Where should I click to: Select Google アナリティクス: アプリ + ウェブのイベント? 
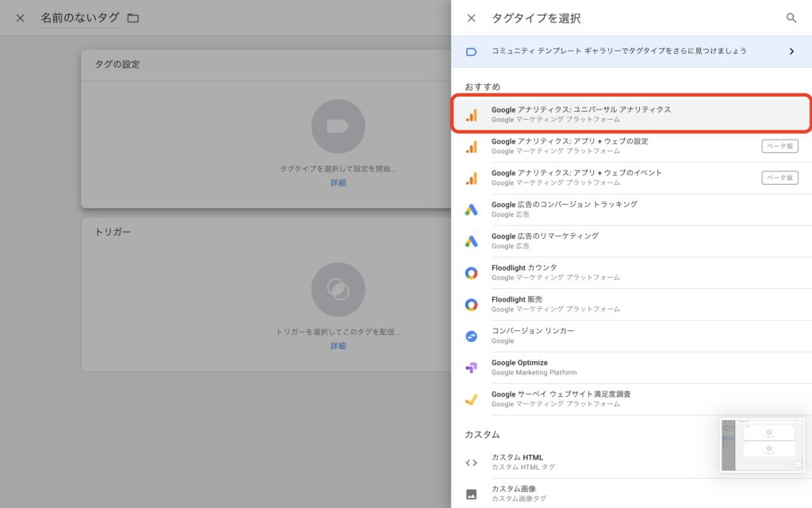[x=631, y=178]
